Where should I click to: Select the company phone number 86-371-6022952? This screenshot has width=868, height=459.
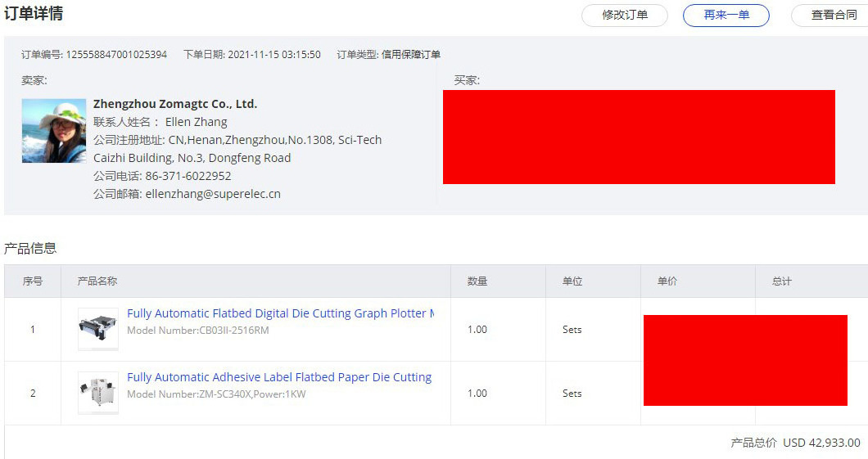coord(188,176)
